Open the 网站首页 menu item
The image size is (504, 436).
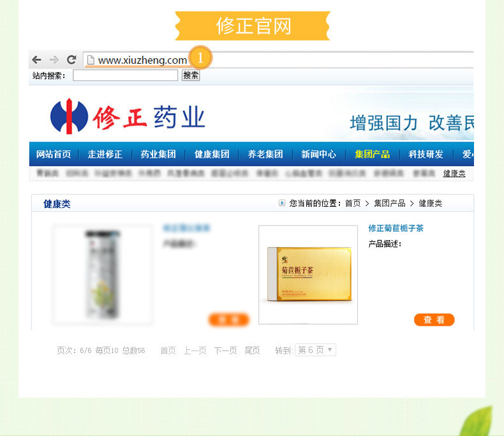pyautogui.click(x=54, y=154)
